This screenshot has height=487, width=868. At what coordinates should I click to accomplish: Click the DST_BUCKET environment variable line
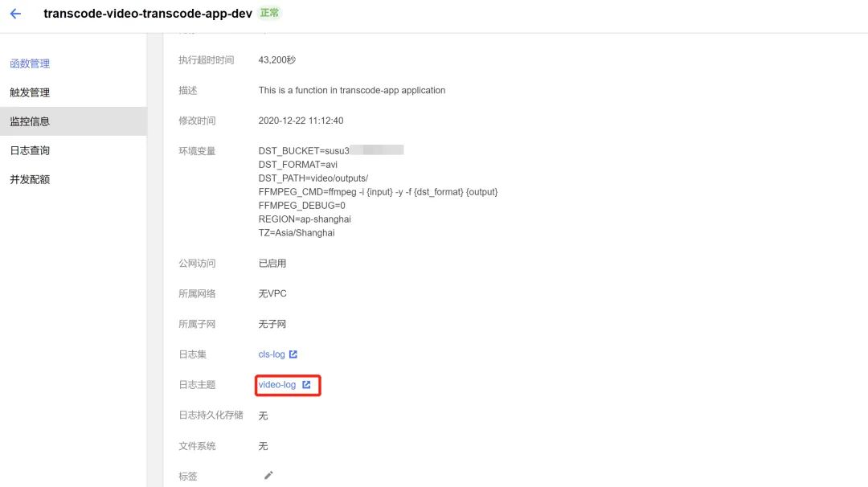tap(331, 150)
